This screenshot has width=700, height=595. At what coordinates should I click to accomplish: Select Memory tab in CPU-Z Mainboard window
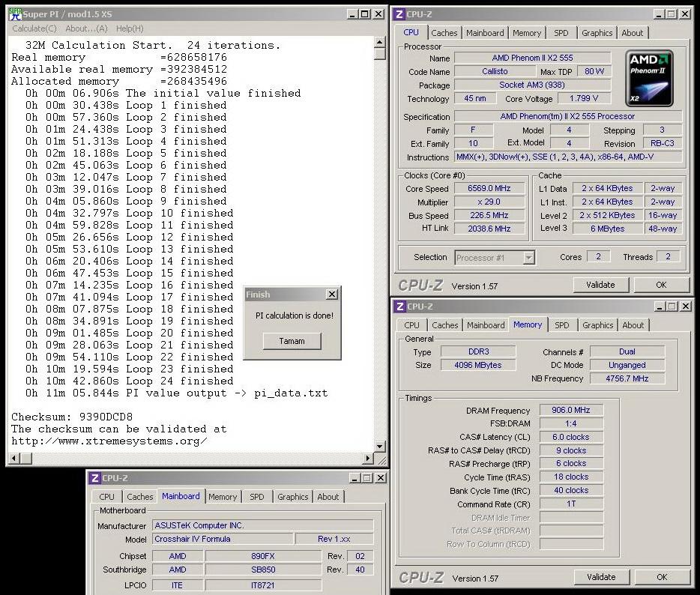(223, 497)
